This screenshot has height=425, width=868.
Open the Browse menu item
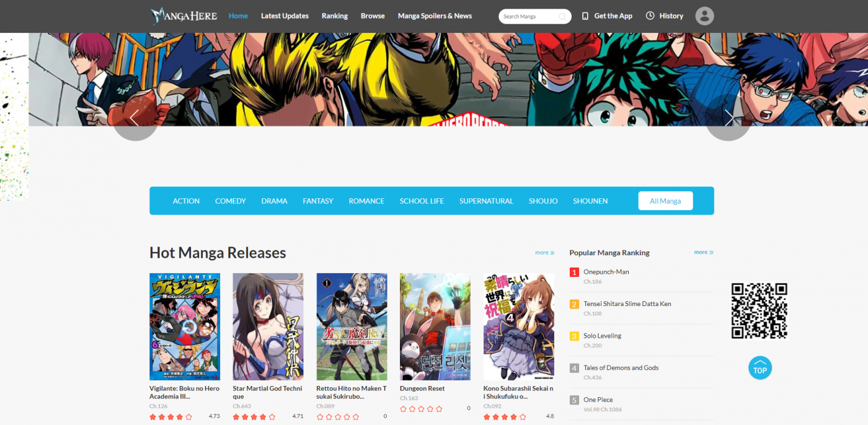pyautogui.click(x=373, y=16)
